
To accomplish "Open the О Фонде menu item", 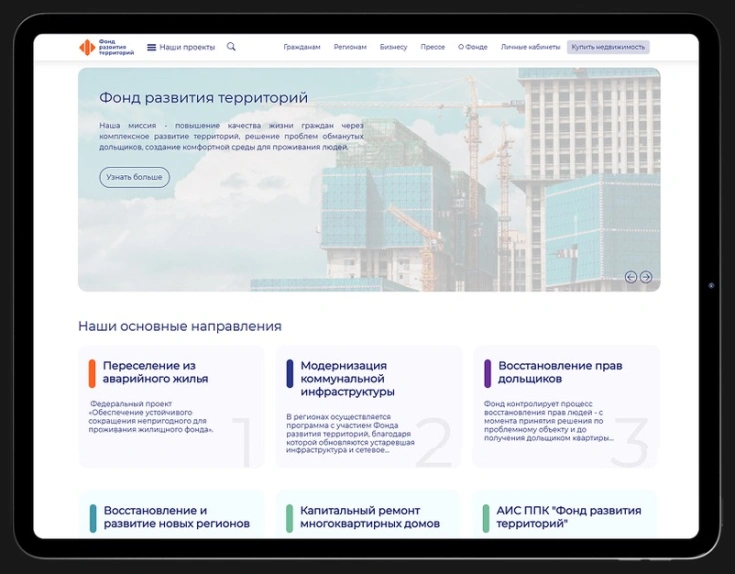I will pos(472,47).
